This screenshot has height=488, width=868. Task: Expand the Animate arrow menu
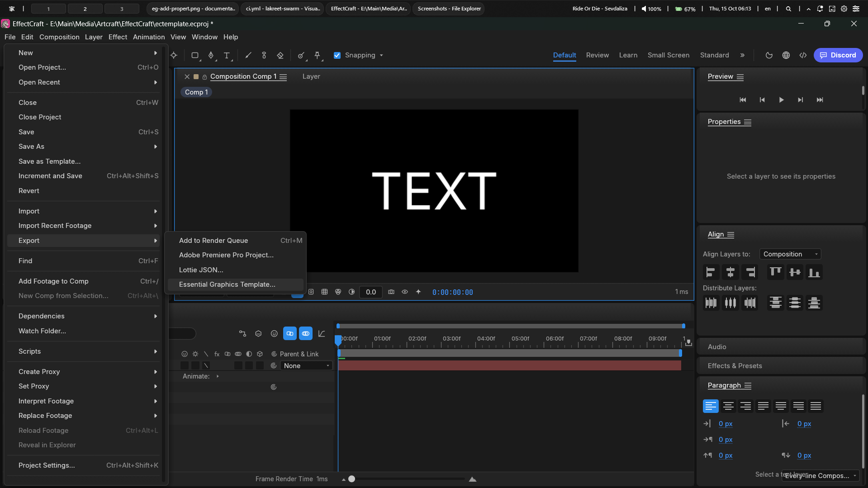pos(218,376)
